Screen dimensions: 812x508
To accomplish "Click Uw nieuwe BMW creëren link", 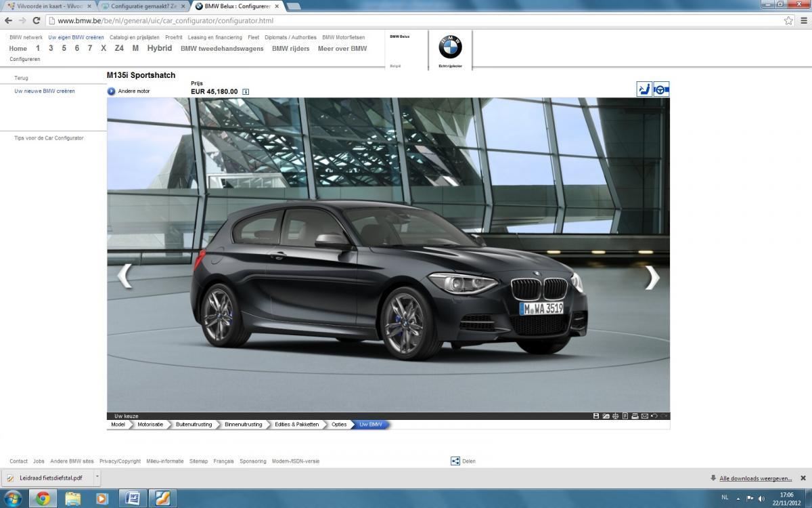I will point(45,91).
